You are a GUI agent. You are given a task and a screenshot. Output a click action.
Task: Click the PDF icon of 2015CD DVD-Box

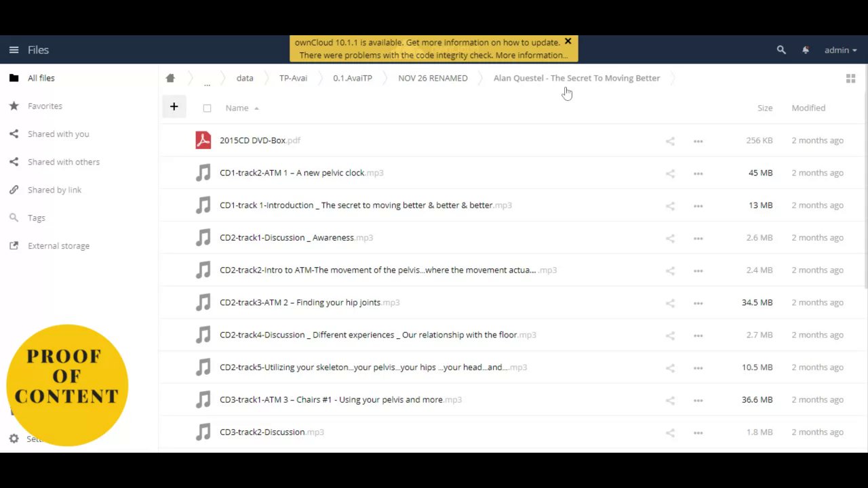(203, 140)
